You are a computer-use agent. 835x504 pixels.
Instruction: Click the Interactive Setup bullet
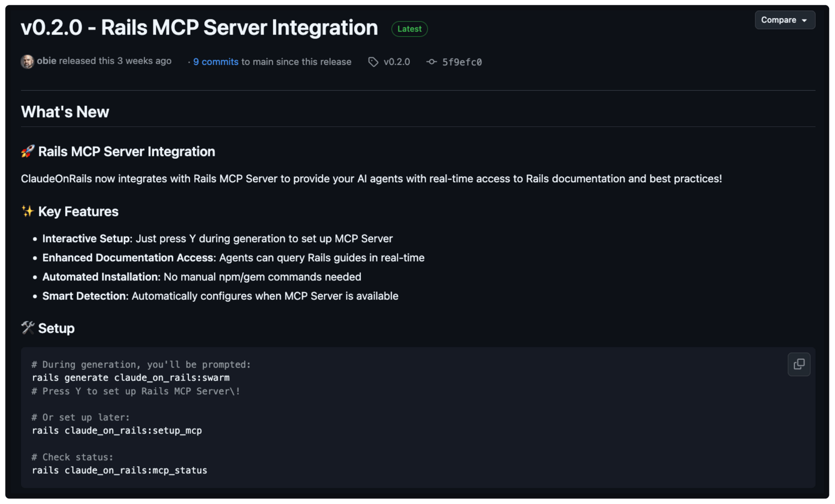pyautogui.click(x=217, y=239)
